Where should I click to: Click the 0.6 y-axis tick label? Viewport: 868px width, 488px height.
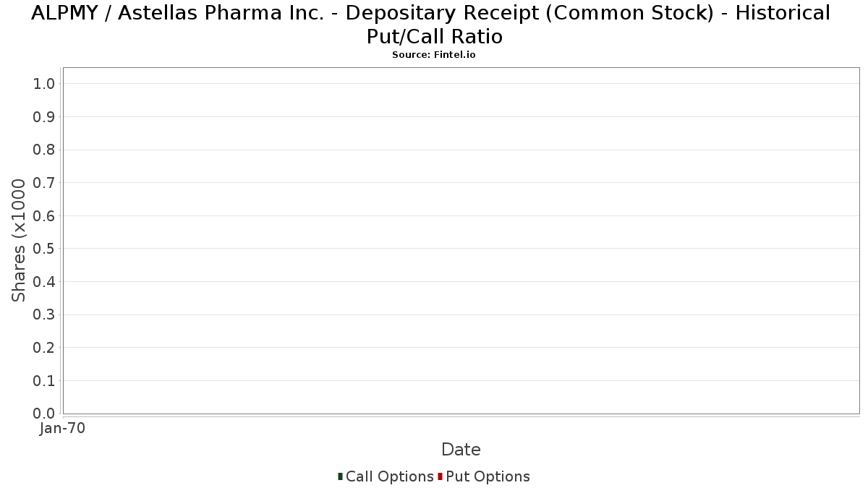point(44,216)
